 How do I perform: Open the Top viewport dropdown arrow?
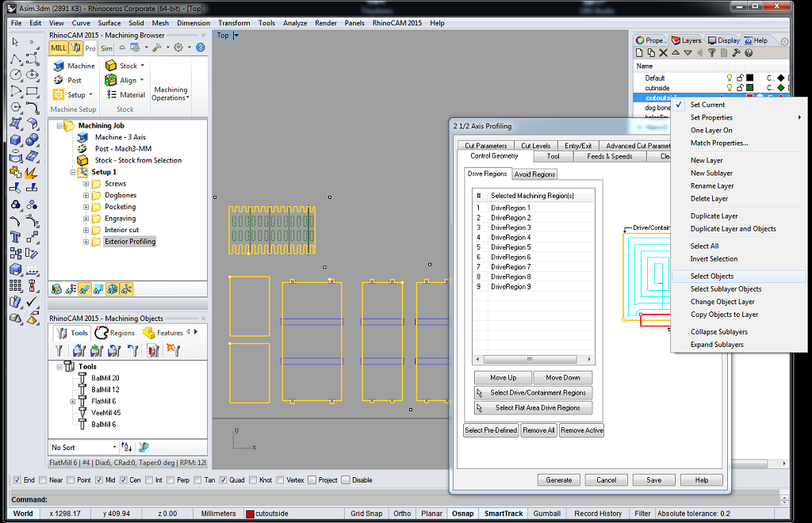[x=236, y=35]
